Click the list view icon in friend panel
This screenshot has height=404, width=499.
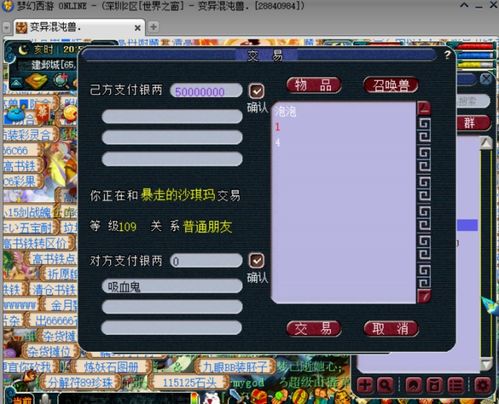pyautogui.click(x=455, y=385)
